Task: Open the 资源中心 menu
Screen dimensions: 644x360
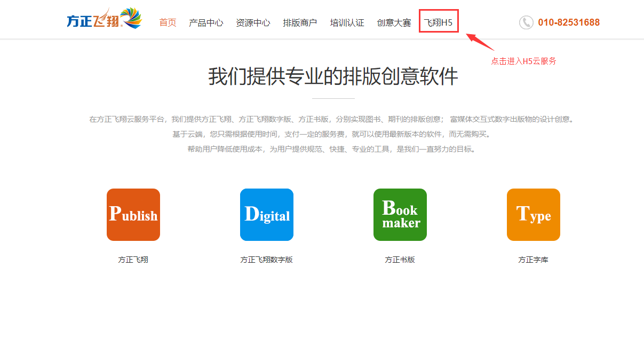Action: pyautogui.click(x=253, y=22)
